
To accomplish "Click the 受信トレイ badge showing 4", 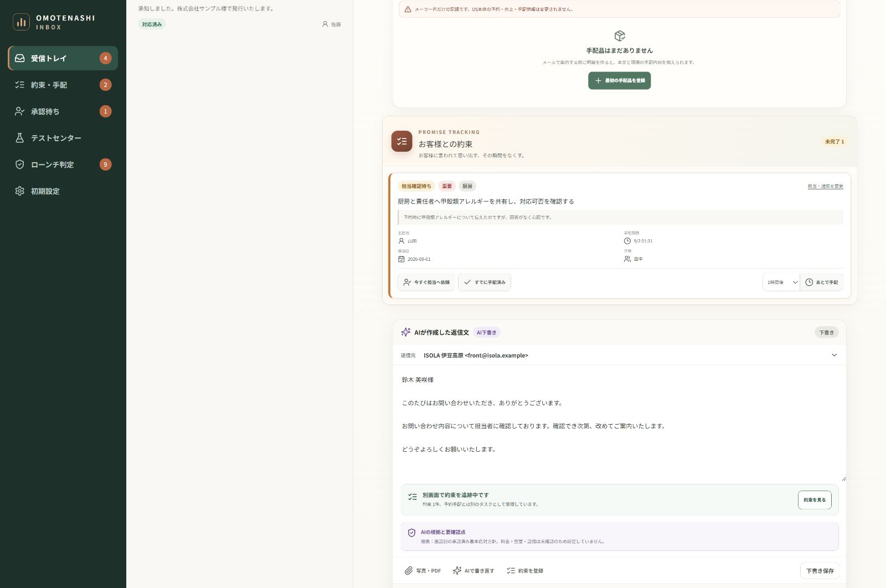I will (x=105, y=58).
